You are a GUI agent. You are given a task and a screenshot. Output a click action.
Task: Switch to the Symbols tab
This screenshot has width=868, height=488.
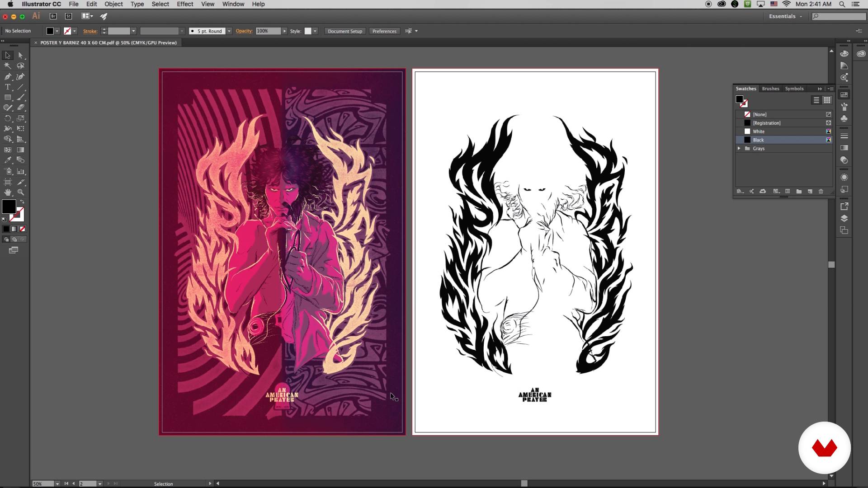tap(794, 89)
